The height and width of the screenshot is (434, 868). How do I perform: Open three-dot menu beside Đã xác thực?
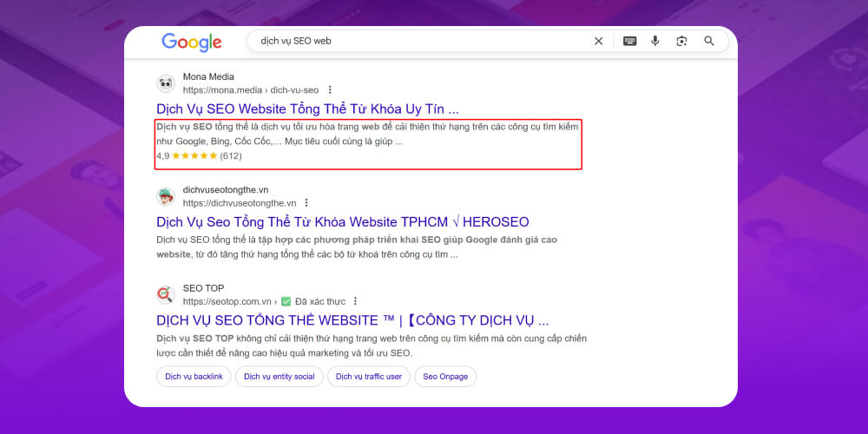click(x=355, y=302)
